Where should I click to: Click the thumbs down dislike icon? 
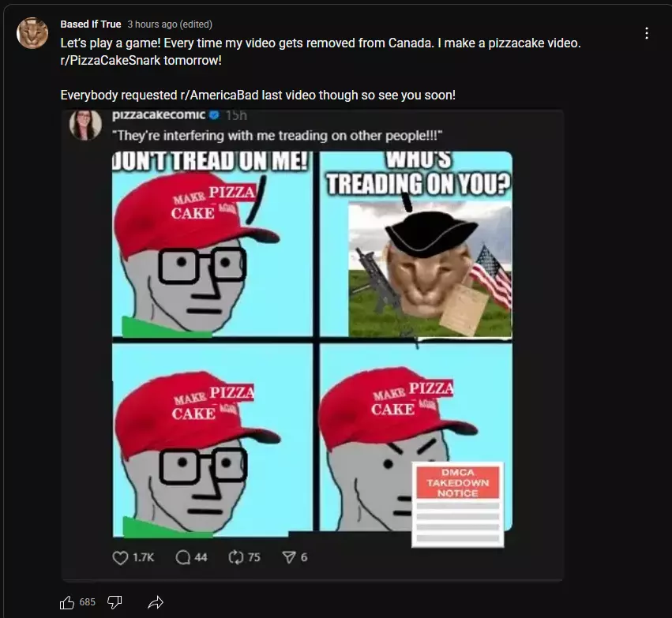pos(115,602)
